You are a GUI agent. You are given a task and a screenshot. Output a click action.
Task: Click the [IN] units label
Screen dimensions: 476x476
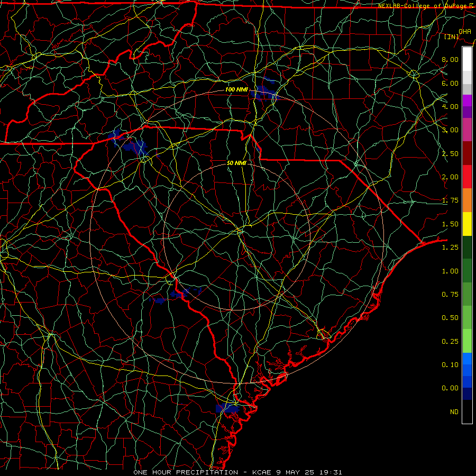pyautogui.click(x=452, y=36)
